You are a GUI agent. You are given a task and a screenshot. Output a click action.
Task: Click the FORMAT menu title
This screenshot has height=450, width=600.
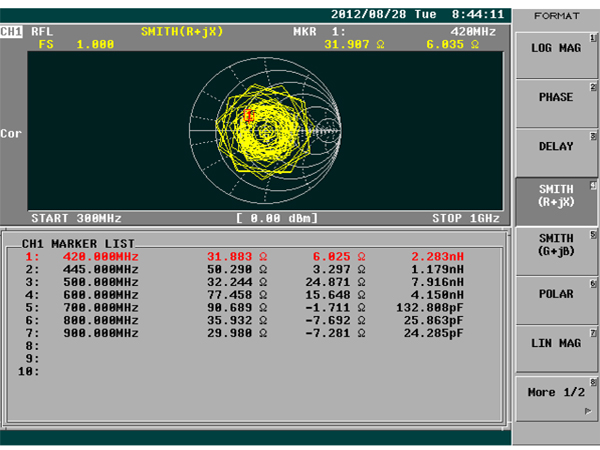[556, 16]
